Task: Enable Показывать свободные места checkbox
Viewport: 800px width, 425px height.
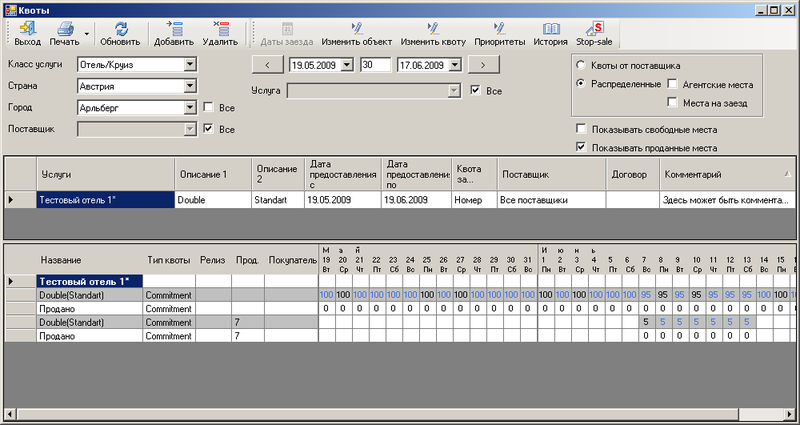Action: point(582,129)
